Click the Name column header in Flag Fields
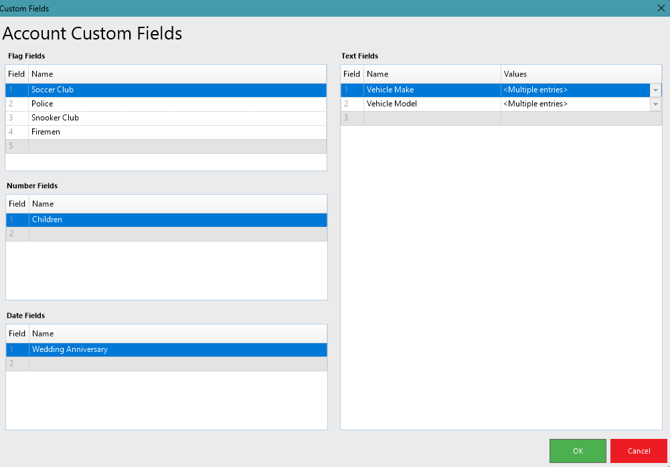This screenshot has height=467, width=670. [176, 74]
